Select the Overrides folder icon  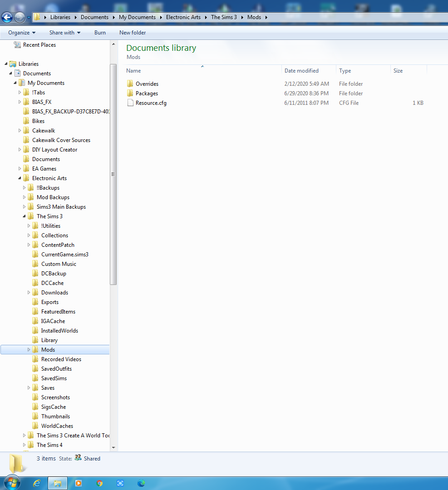130,84
